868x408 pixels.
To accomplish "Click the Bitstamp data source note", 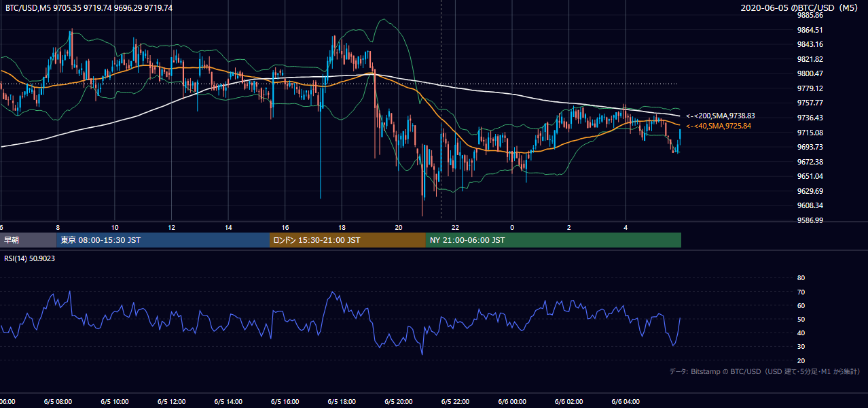I will (x=765, y=371).
